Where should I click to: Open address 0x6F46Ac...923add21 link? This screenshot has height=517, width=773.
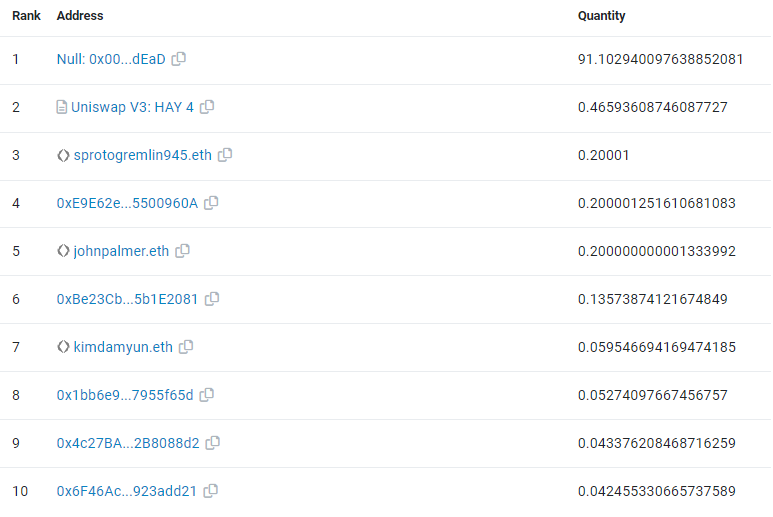(127, 491)
